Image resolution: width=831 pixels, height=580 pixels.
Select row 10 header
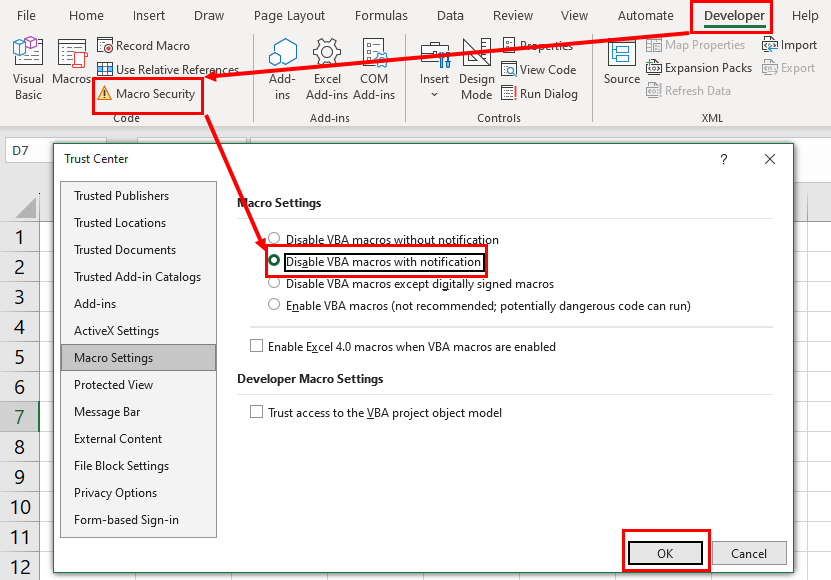pyautogui.click(x=20, y=507)
